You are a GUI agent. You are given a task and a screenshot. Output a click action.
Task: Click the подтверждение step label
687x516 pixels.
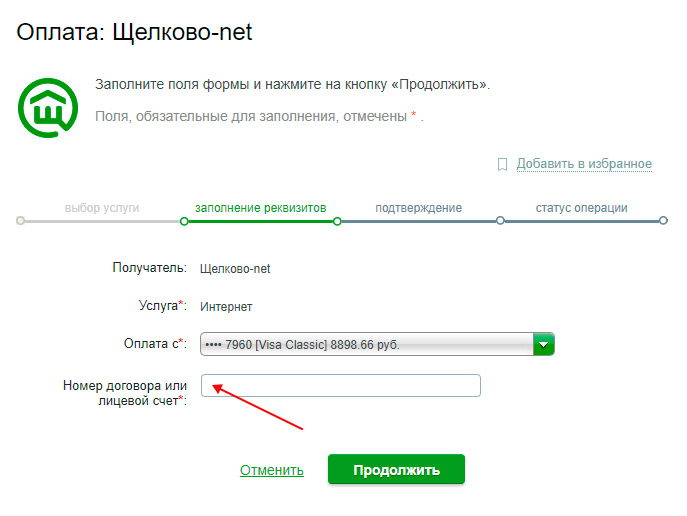tap(418, 208)
